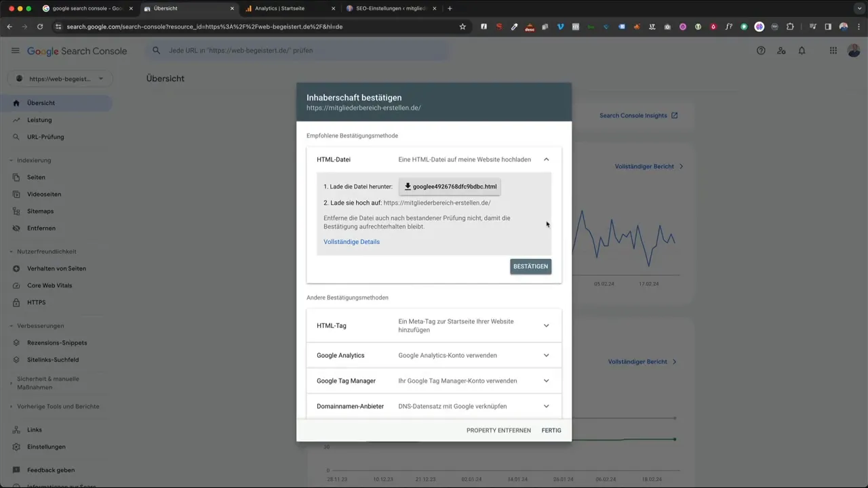The height and width of the screenshot is (488, 868).
Task: Click the Search Console help icon
Action: click(x=761, y=51)
